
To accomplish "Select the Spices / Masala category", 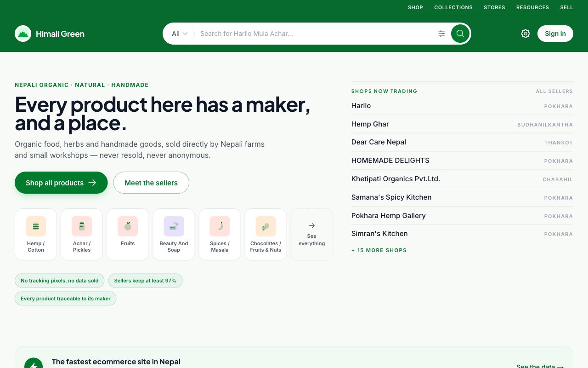I will pyautogui.click(x=220, y=235).
